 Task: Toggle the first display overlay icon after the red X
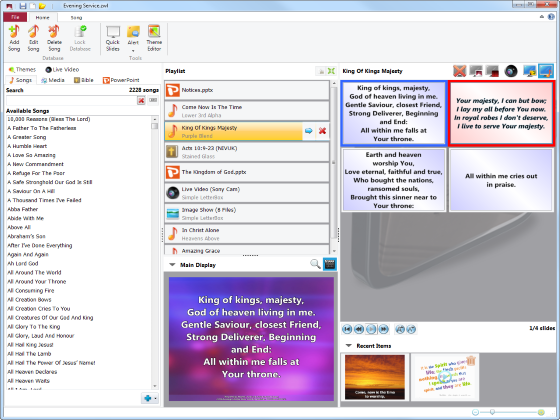476,71
